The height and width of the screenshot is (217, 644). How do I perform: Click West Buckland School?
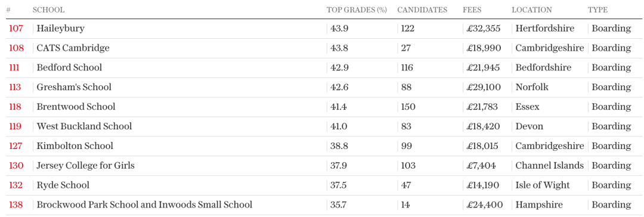click(84, 126)
